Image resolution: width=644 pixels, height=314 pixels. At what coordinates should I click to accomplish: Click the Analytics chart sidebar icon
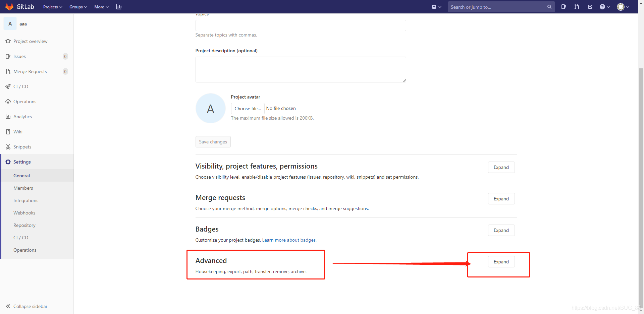(8, 117)
